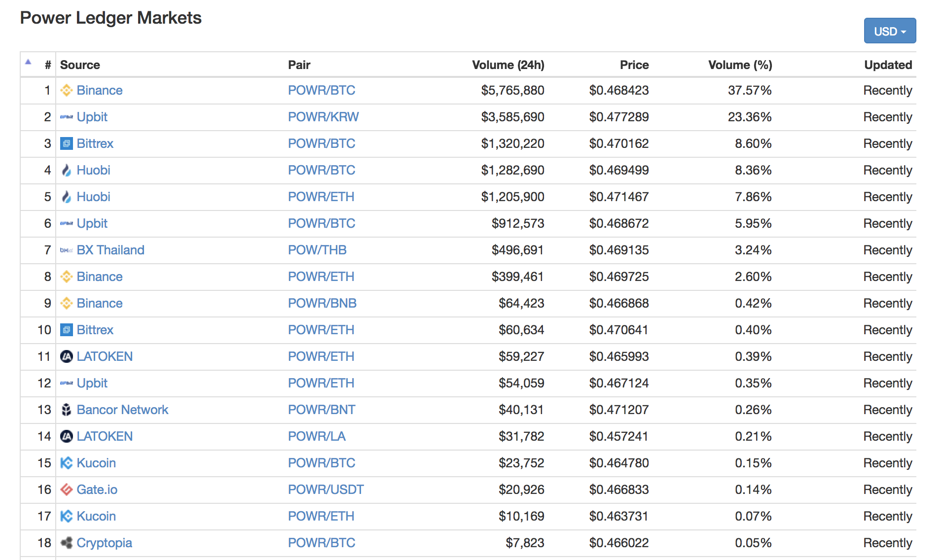The image size is (944, 560).
Task: Click Kucoin logo icon in row 17
Action: 66,516
